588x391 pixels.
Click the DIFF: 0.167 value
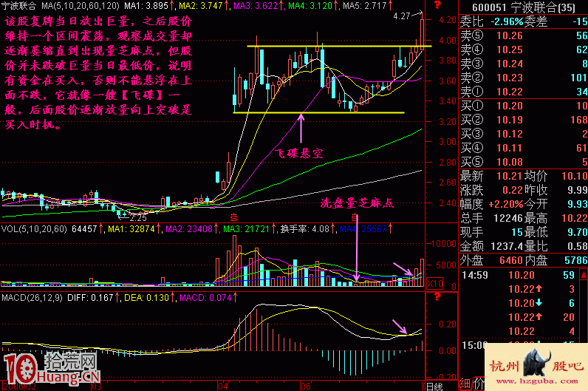(x=90, y=298)
